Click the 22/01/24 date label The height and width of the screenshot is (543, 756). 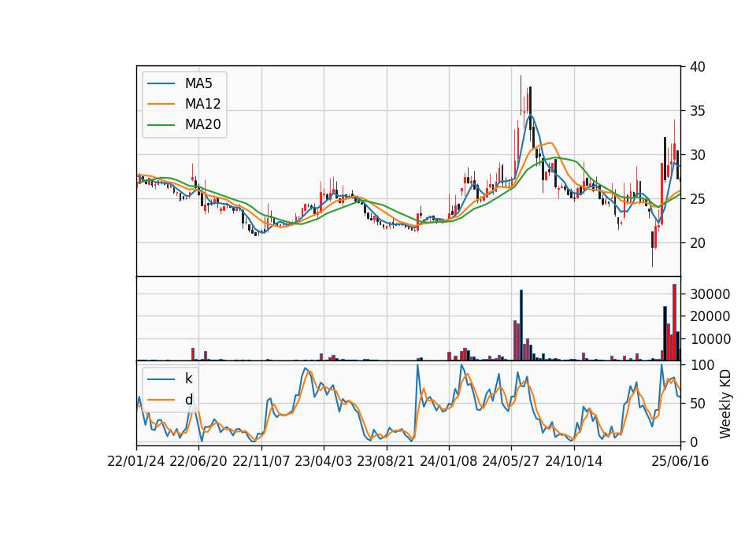tap(136, 461)
